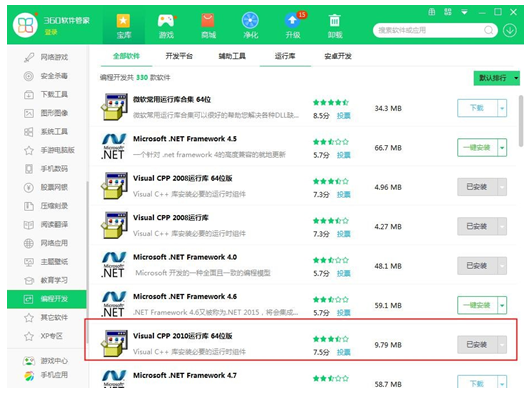This screenshot has height=397, width=524.
Task: Expand options for .NET Framework 4.0
Action: (502, 266)
